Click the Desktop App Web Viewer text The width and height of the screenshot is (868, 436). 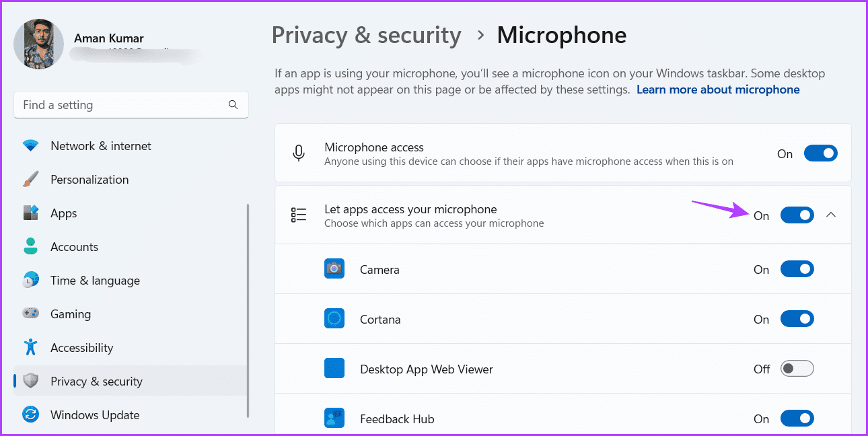(427, 369)
